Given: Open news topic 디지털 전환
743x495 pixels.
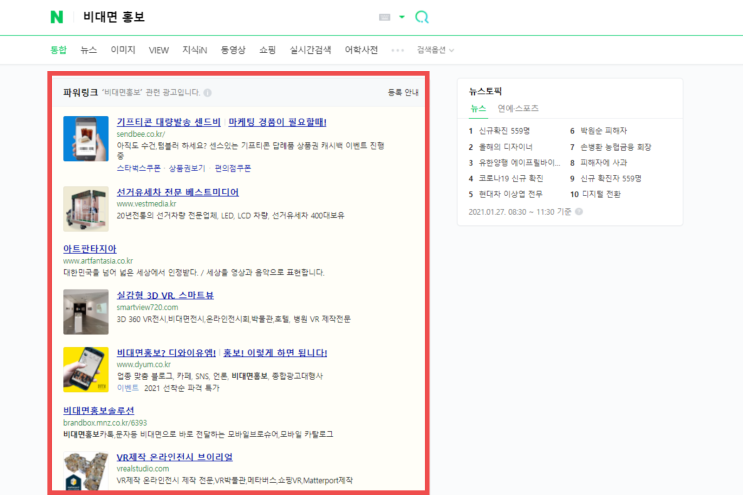Looking at the screenshot, I should [600, 194].
